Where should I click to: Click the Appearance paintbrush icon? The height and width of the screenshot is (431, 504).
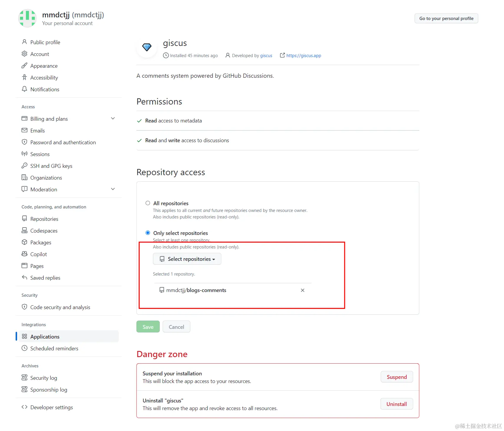point(24,66)
